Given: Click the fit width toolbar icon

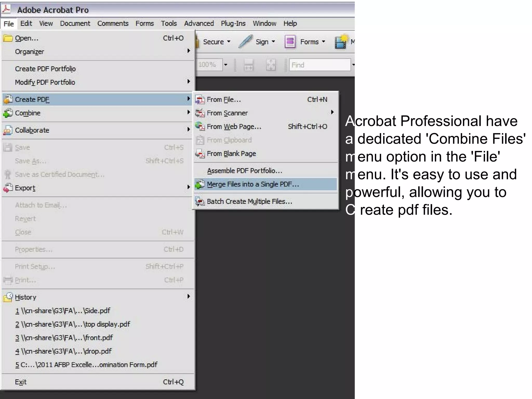Looking at the screenshot, I should coord(249,65).
